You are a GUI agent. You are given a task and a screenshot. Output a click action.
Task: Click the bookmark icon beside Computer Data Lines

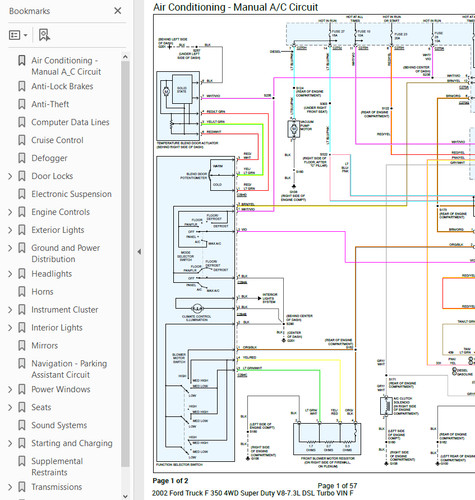[x=22, y=122]
